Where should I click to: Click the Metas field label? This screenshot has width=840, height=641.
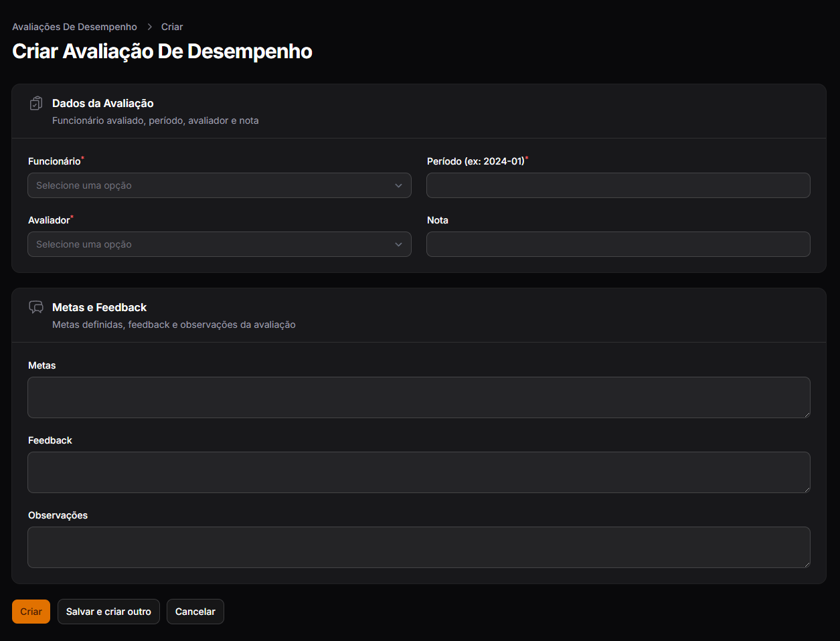tap(42, 365)
